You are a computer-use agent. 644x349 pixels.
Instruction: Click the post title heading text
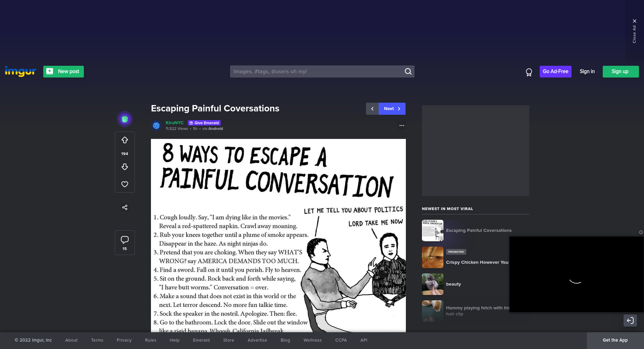pyautogui.click(x=215, y=108)
